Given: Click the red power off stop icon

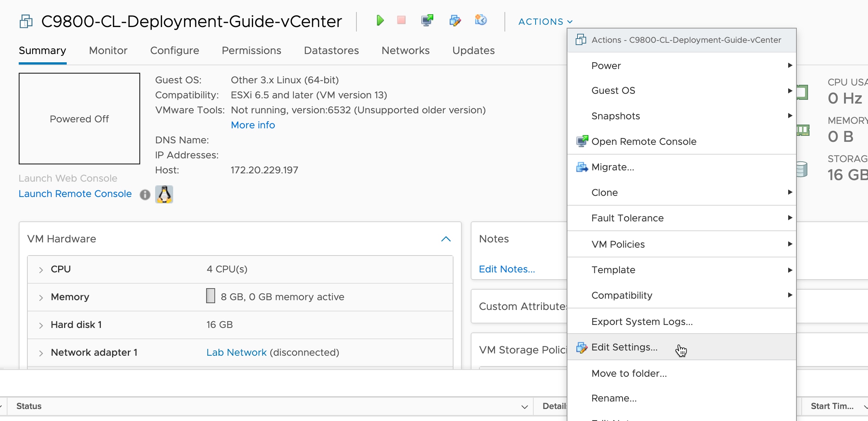Looking at the screenshot, I should pos(401,20).
